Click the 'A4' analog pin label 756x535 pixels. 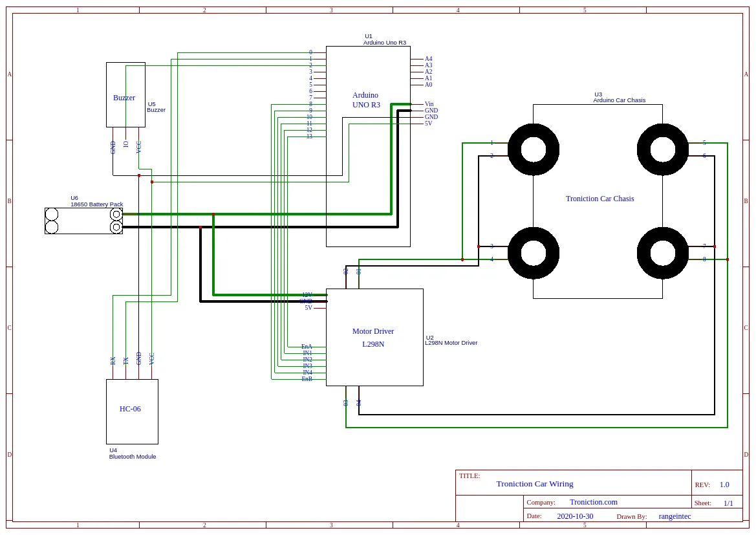pyautogui.click(x=428, y=59)
